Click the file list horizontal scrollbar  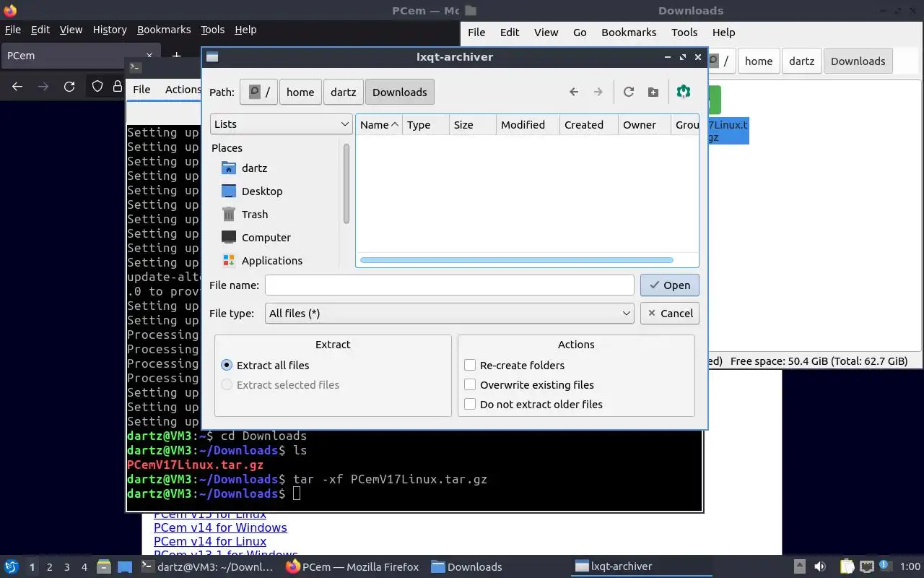pyautogui.click(x=516, y=260)
